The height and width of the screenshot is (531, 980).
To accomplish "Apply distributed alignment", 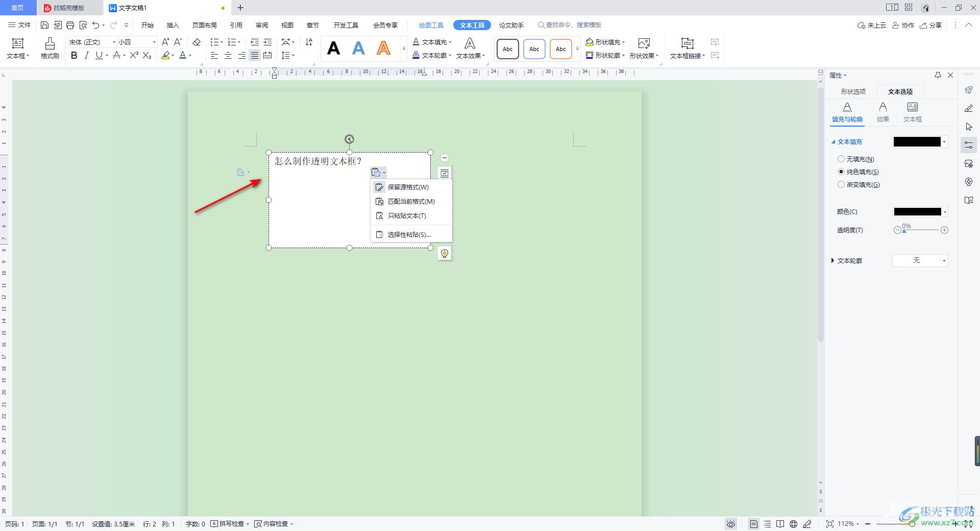I will (x=267, y=55).
